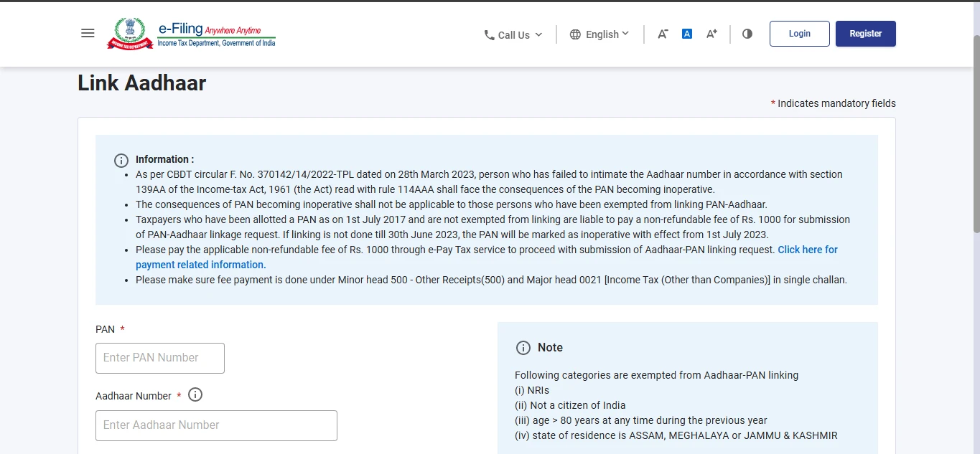Decrease font size with the A- icon

pos(663,34)
